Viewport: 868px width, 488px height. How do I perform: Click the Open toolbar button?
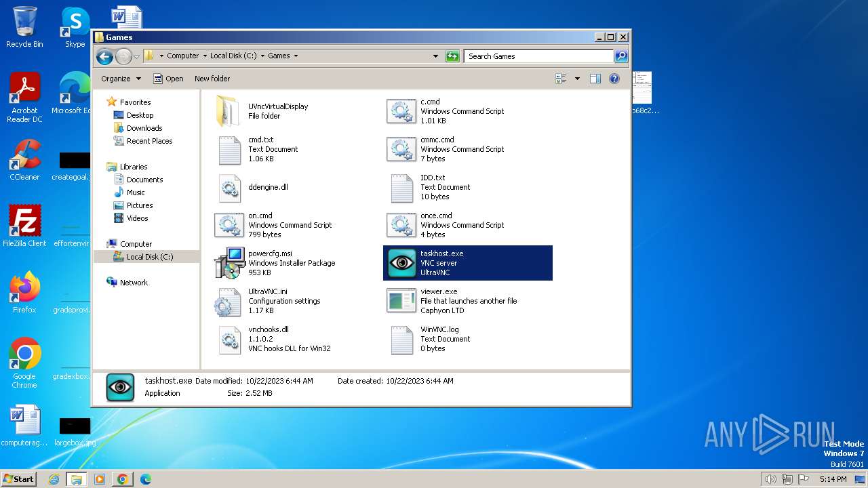(x=168, y=79)
